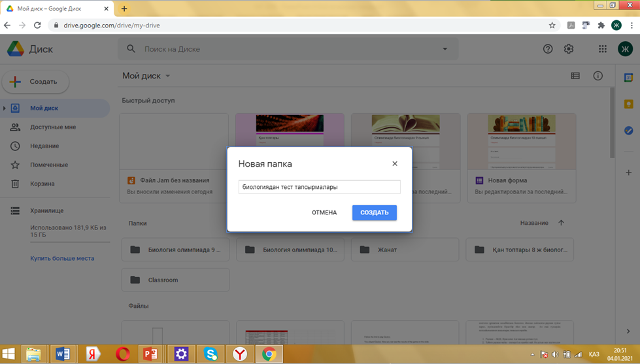Click the Создать button in the sidebar
The width and height of the screenshot is (640, 364).
pos(35,82)
